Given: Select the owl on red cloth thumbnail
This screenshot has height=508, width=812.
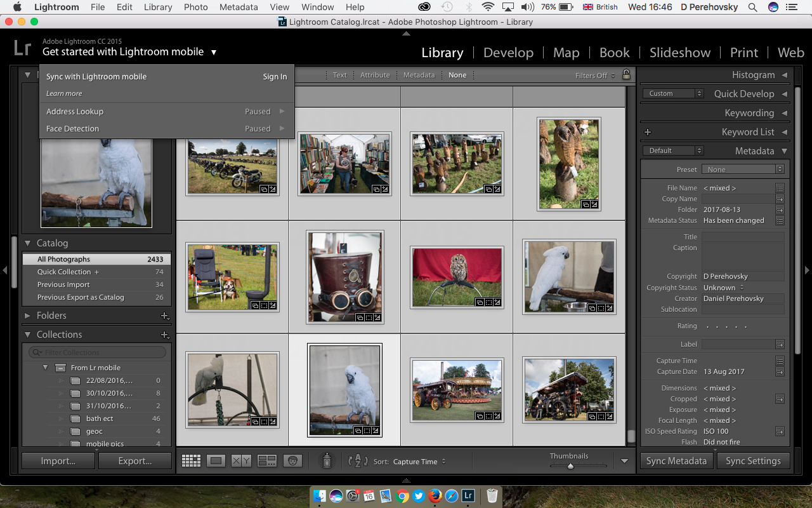Looking at the screenshot, I should (x=457, y=277).
